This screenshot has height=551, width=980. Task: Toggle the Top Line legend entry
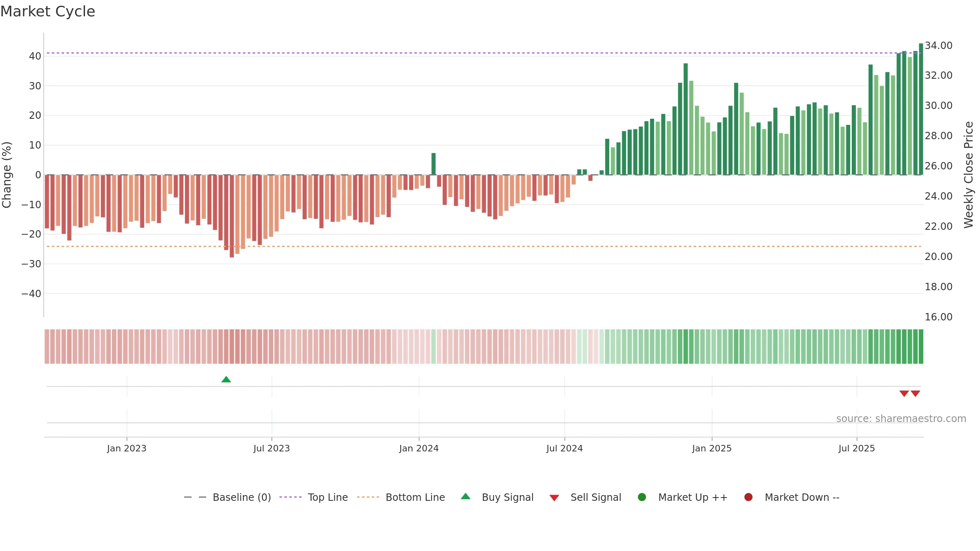coord(314,497)
